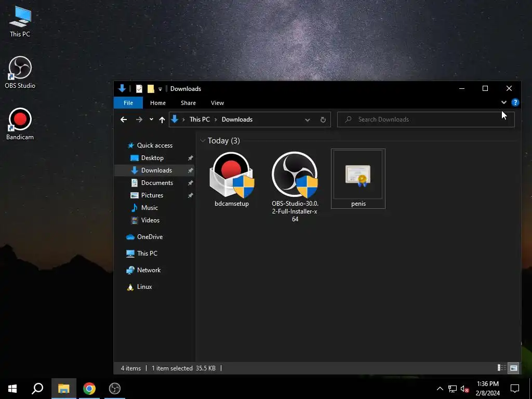Click "1 item selected 35.5 KB" status text
Viewport: 532px width, 399px height.
[183, 368]
